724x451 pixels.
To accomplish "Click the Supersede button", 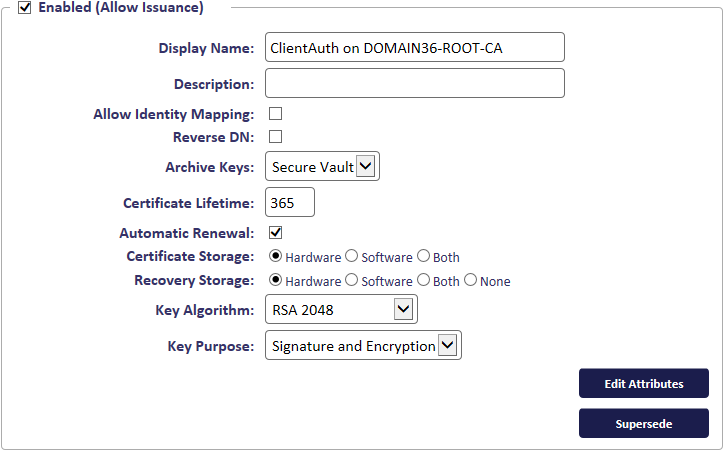I will tap(644, 423).
